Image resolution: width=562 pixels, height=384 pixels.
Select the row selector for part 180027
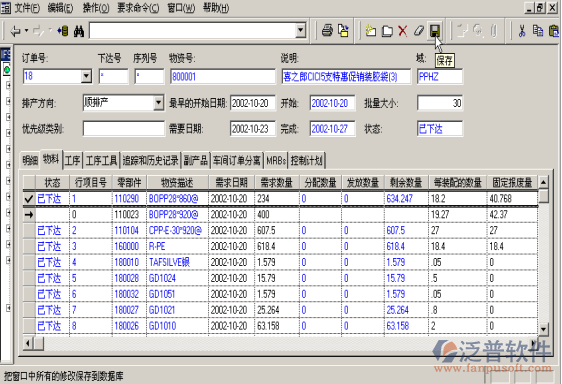[x=29, y=310]
